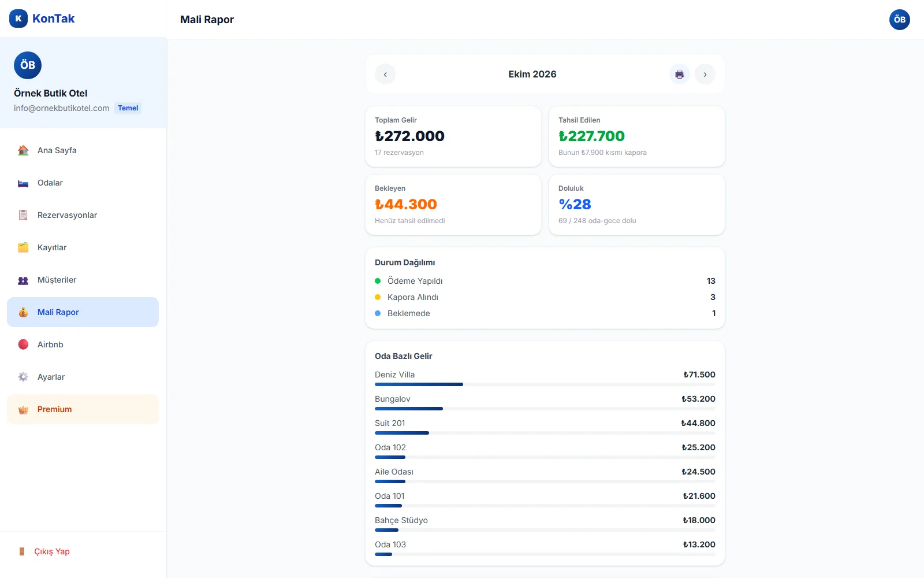Click the Suit 201 room label
The width and height of the screenshot is (924, 578).
390,423
